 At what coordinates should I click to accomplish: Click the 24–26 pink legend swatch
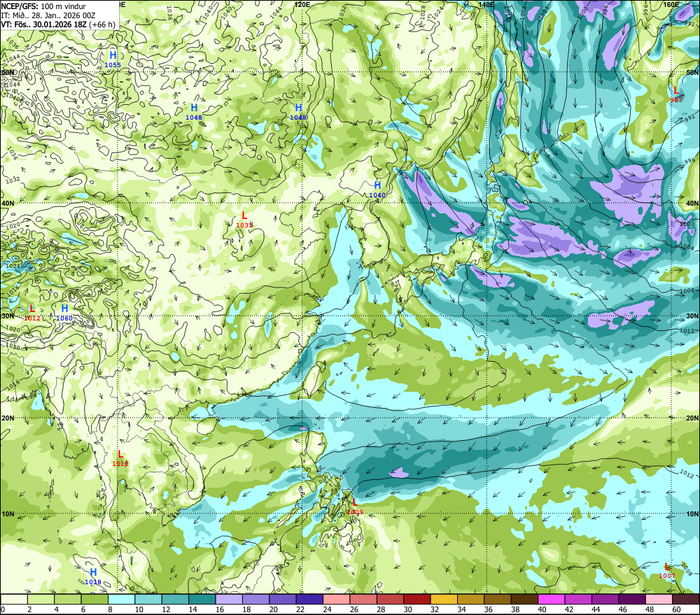[x=337, y=599]
